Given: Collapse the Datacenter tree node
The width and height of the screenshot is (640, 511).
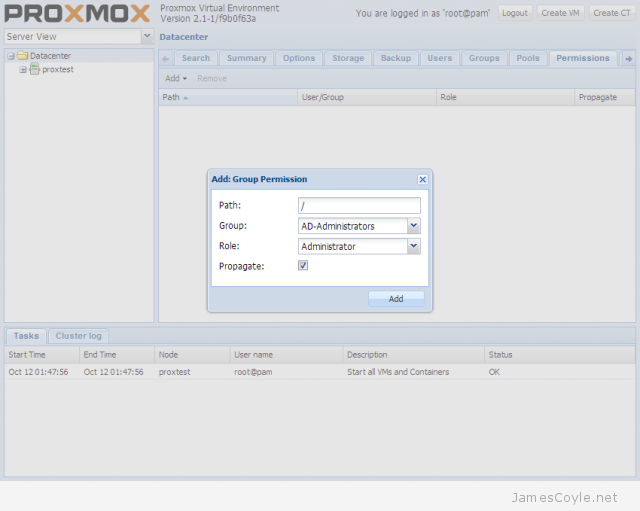Looking at the screenshot, I should coord(11,56).
